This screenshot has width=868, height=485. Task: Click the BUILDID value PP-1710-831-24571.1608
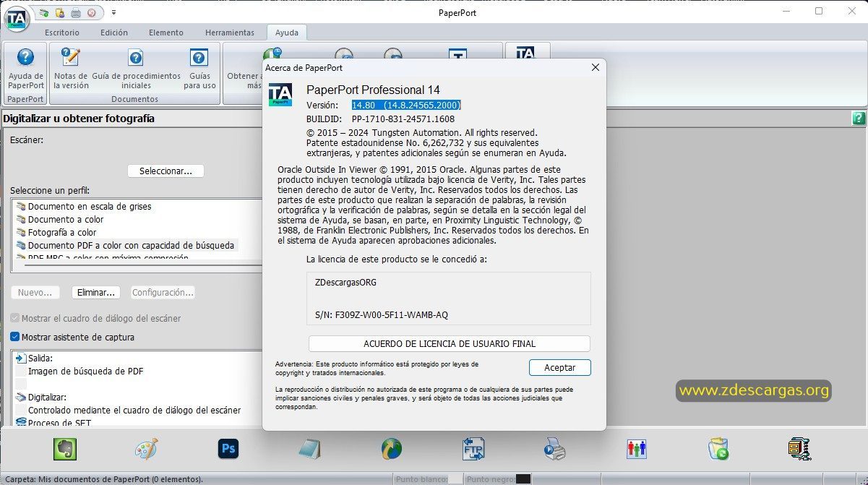403,119
